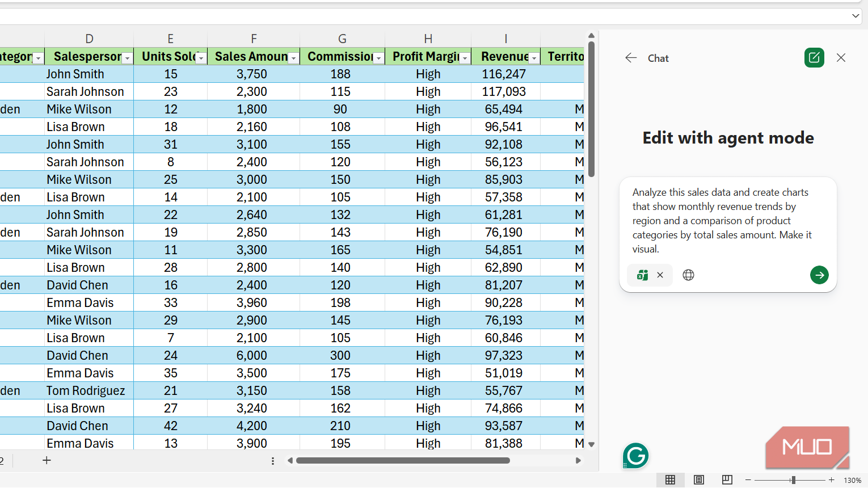The width and height of the screenshot is (868, 488).
Task: Zoom in using the plus button
Action: pos(832,480)
